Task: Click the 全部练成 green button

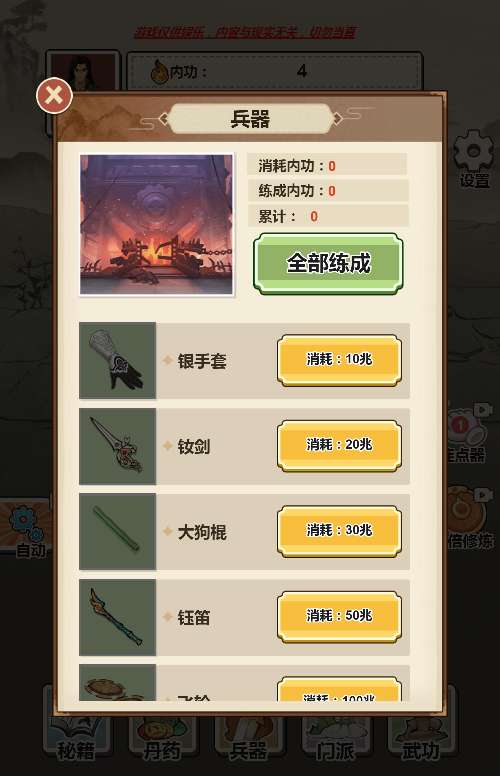Action: click(x=328, y=264)
